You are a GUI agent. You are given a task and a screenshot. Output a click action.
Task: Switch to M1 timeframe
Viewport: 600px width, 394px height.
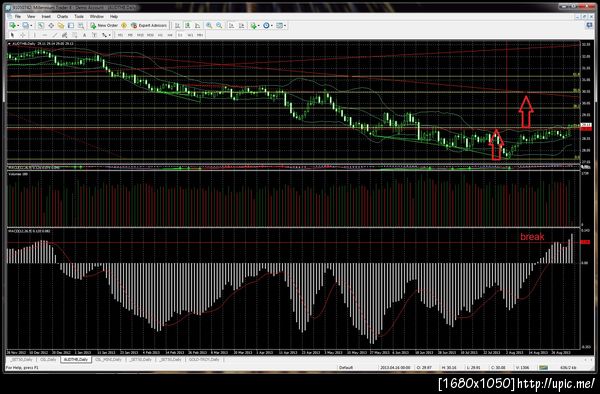(x=120, y=35)
